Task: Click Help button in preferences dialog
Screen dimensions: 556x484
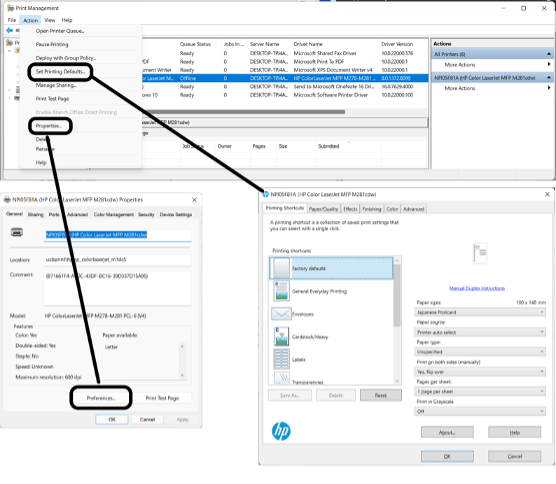Action: click(x=515, y=432)
